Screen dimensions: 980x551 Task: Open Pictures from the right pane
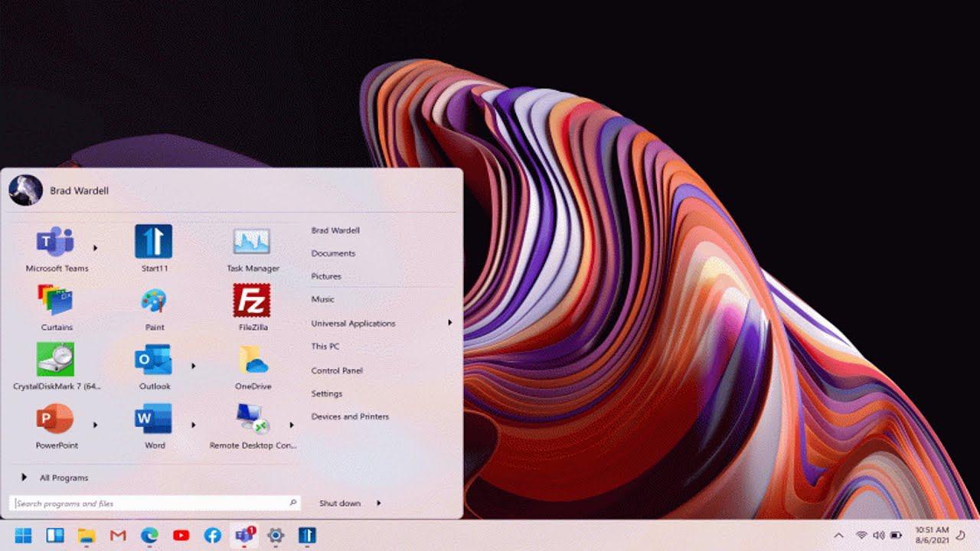326,276
